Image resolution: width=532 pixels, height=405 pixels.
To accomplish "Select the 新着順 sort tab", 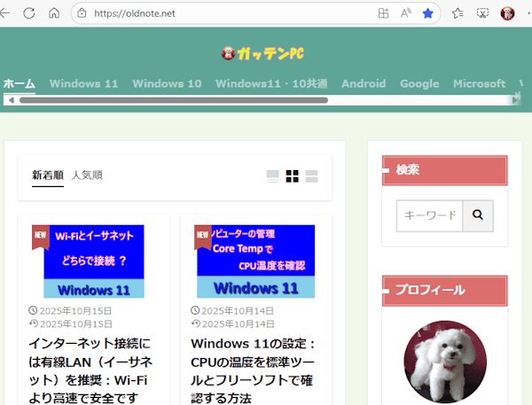I will 48,175.
